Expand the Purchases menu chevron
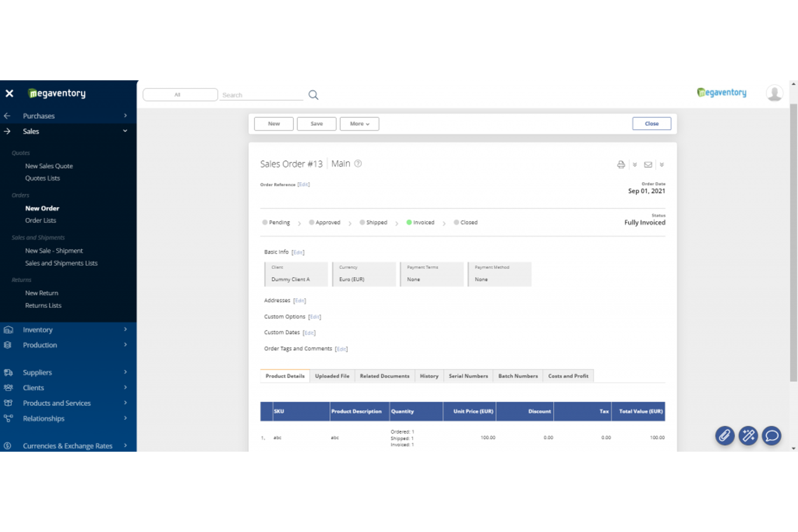798x532 pixels. click(x=125, y=115)
